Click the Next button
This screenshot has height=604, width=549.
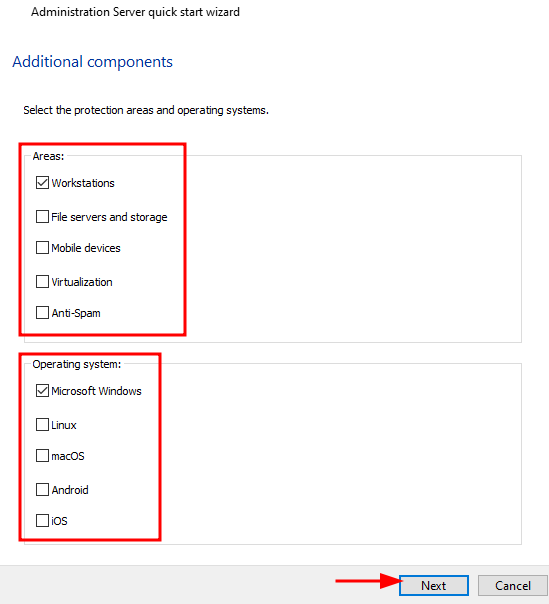pyautogui.click(x=434, y=586)
